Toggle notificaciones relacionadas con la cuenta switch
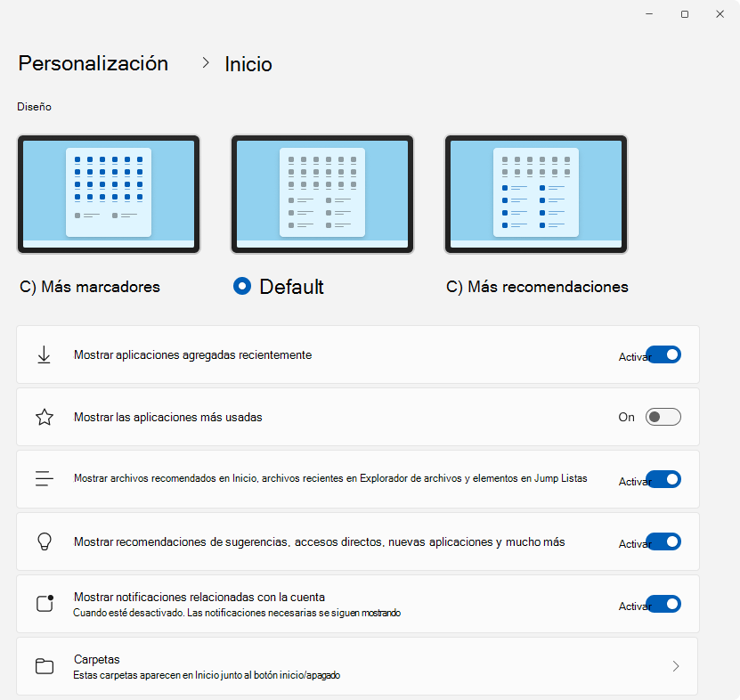740x700 pixels. (663, 604)
